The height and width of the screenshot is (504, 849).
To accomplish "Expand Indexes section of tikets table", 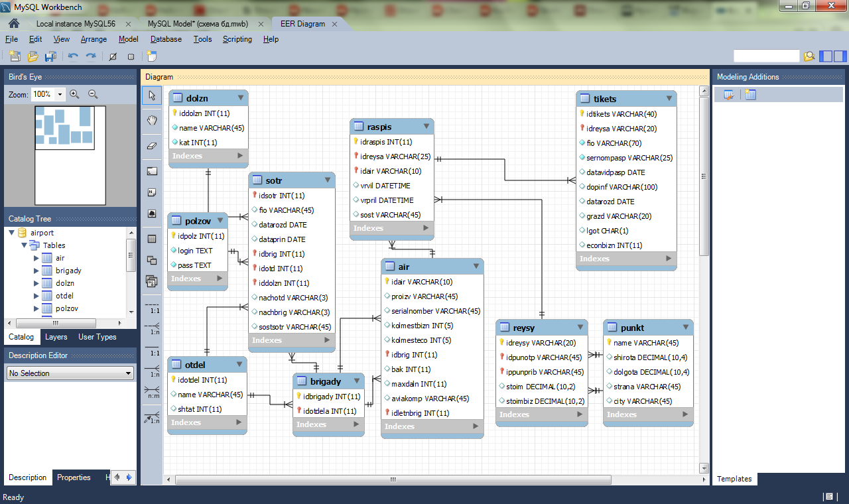I will [x=669, y=259].
